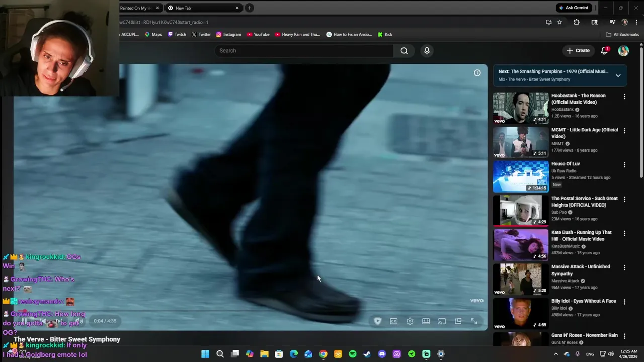
Task: Open options for Massive Attack Unfinished Sympathy
Action: click(x=624, y=267)
